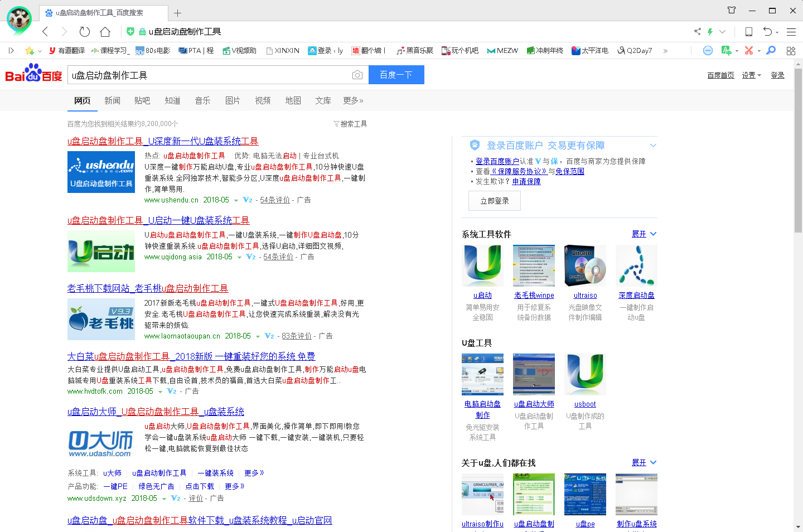Screen dimensions: 803x532
Task: Click the ultraiso software thumbnail
Action: (585, 265)
